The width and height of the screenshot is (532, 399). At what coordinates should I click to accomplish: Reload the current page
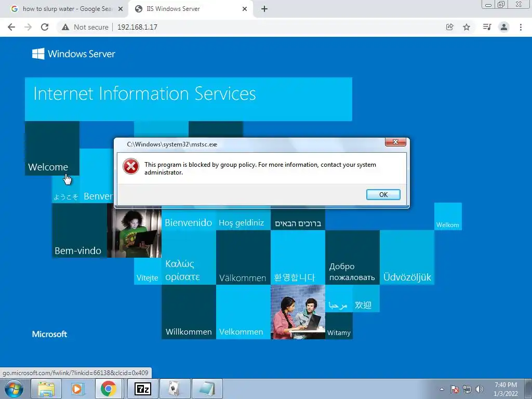45,27
